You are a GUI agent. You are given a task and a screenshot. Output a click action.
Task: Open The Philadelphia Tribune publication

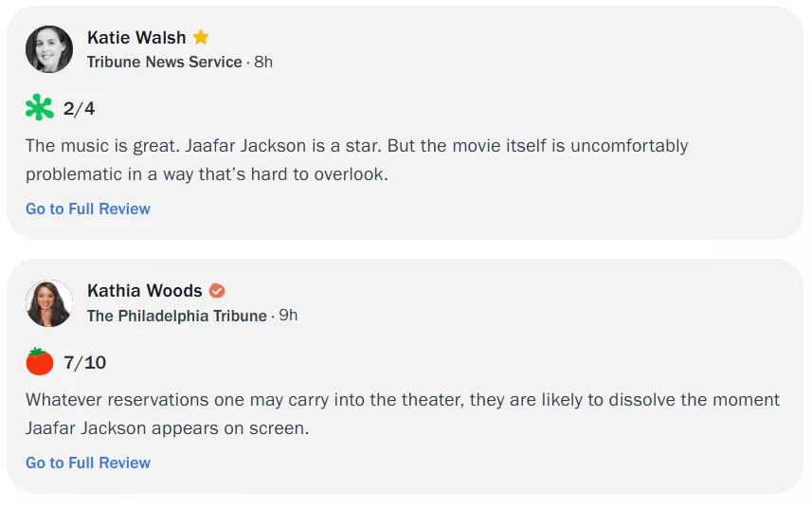(x=176, y=316)
